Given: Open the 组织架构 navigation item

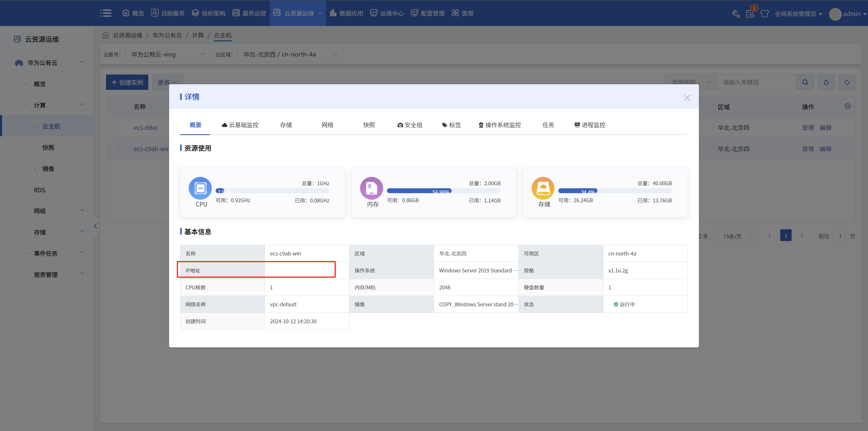Looking at the screenshot, I should pyautogui.click(x=209, y=13).
